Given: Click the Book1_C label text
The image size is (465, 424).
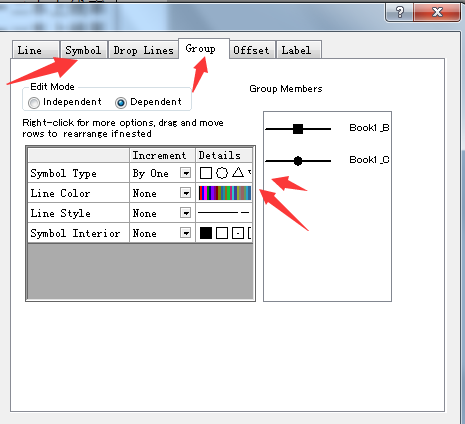Looking at the screenshot, I should coord(369,160).
